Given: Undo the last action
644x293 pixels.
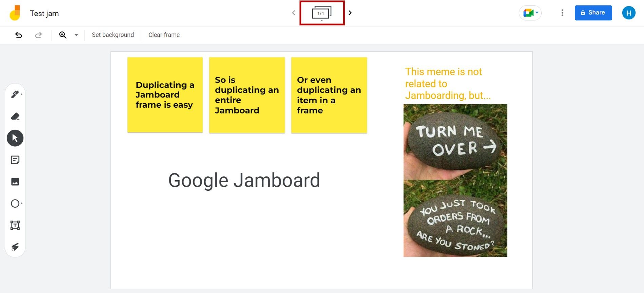Looking at the screenshot, I should (x=19, y=35).
